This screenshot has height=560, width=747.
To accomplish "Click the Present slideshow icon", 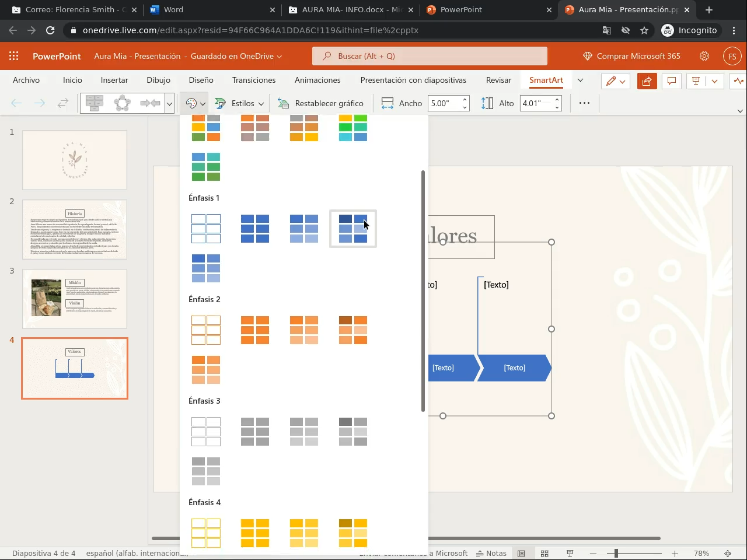I will 696,81.
